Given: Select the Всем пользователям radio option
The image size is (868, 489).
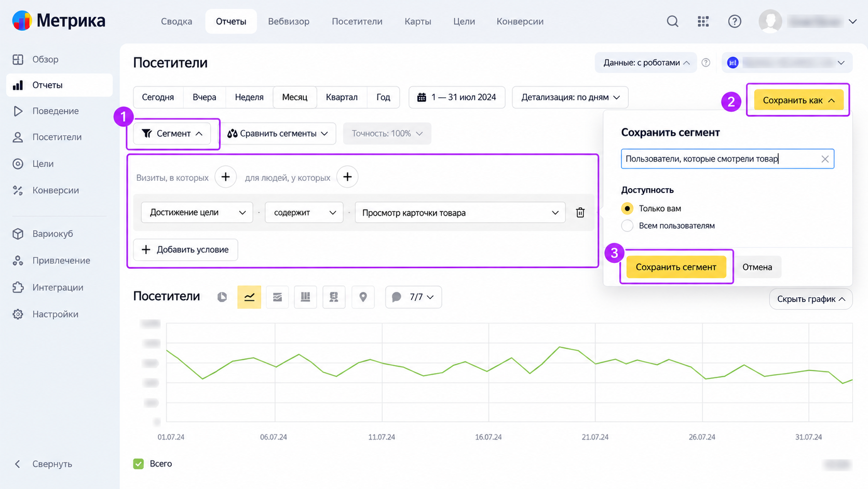Looking at the screenshot, I should pos(627,226).
